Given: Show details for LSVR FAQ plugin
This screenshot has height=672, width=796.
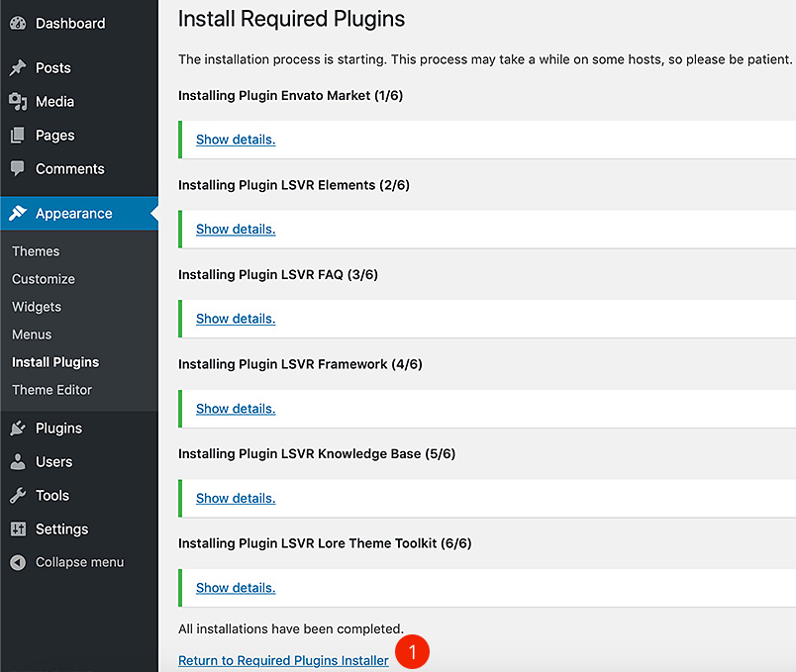Looking at the screenshot, I should click(x=236, y=319).
